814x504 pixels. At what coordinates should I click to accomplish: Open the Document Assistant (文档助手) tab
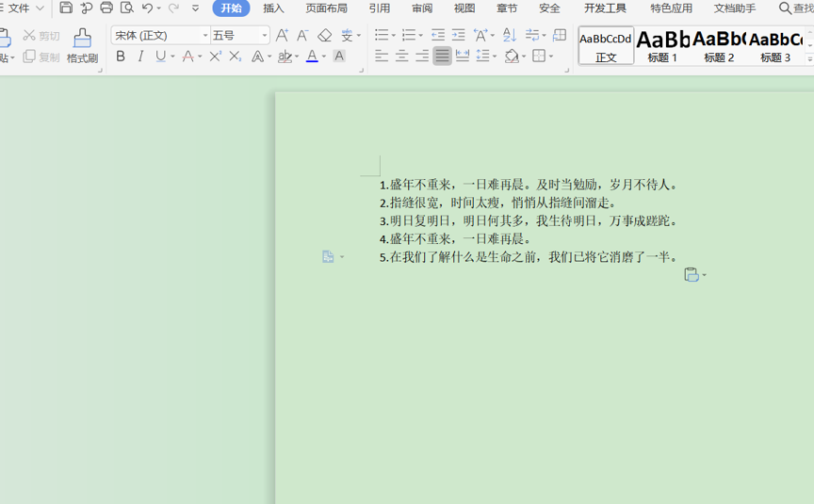coord(735,8)
